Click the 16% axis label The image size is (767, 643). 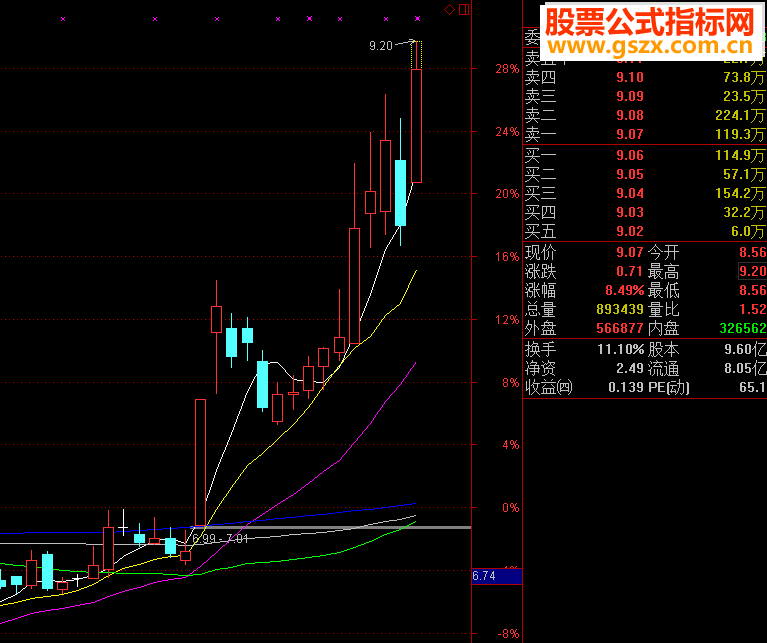[x=507, y=257]
